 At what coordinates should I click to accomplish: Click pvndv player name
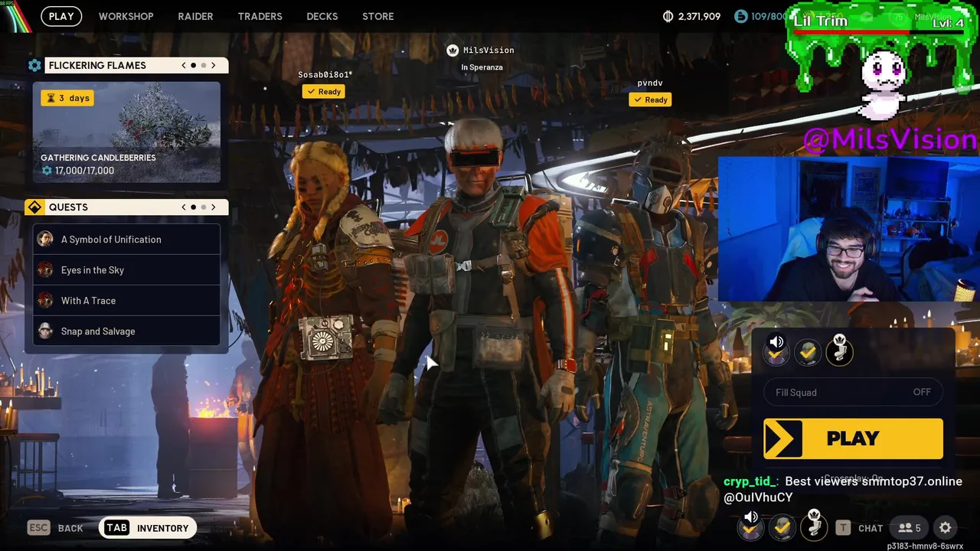tap(650, 83)
